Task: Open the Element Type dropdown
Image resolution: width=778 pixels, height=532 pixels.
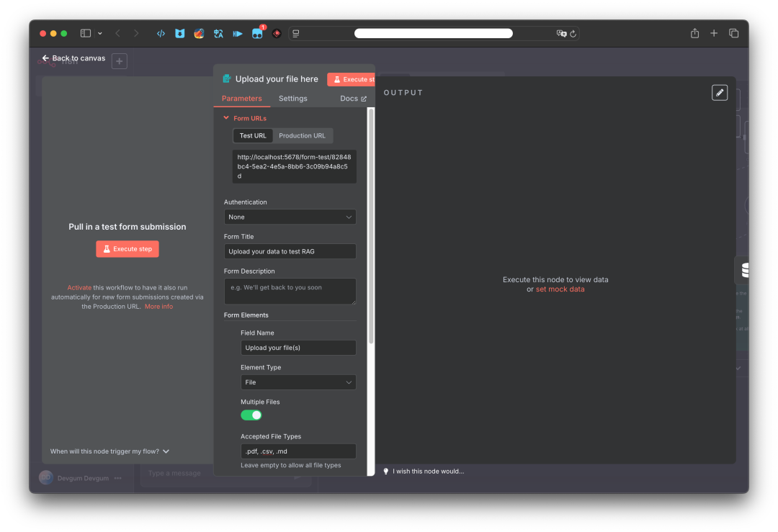Action: pyautogui.click(x=298, y=382)
